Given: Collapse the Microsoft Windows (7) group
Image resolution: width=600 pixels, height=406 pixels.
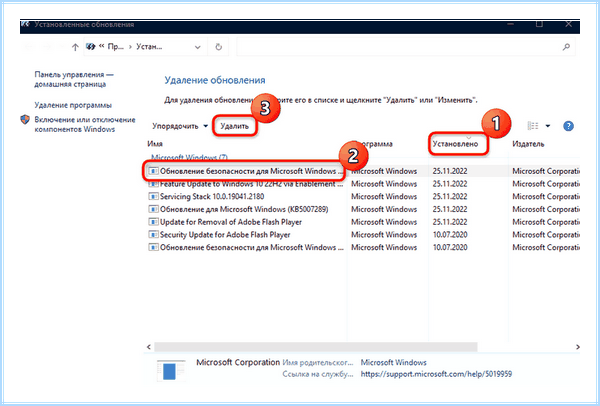Looking at the screenshot, I should pos(189,157).
